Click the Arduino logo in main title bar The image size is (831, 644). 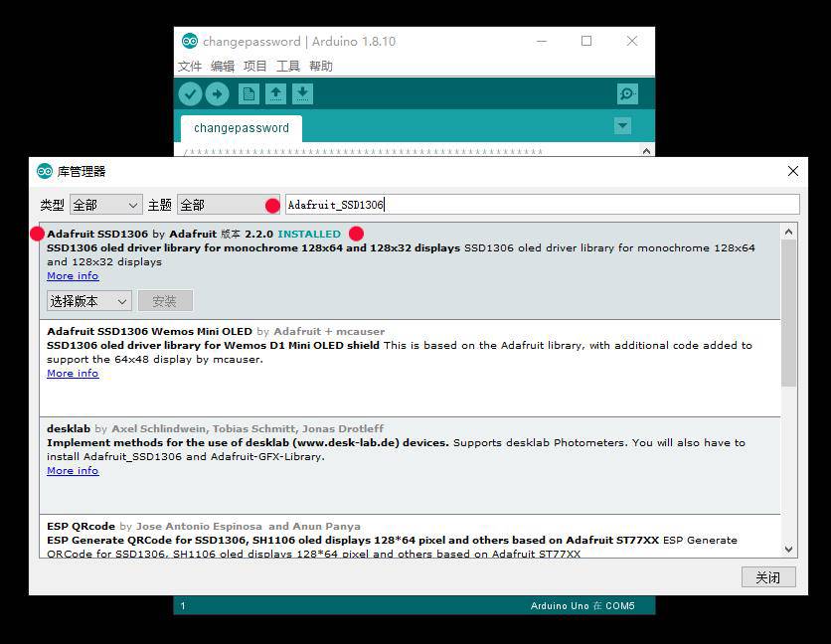[189, 41]
